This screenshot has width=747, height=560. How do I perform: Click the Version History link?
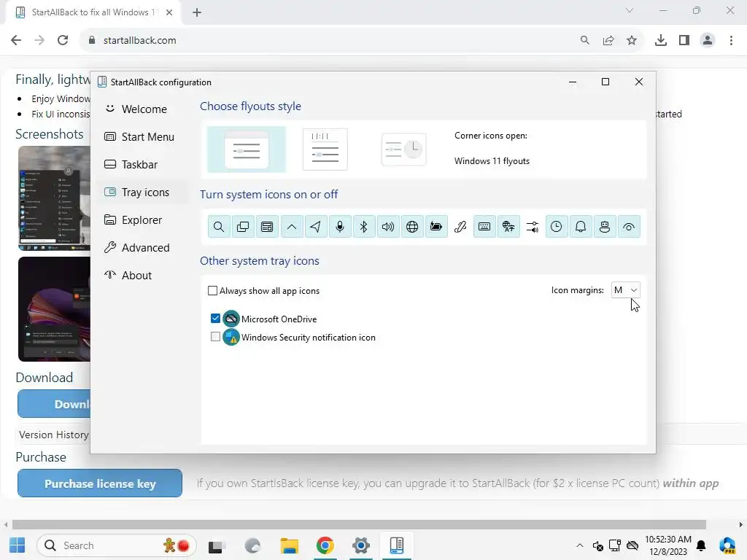point(54,435)
